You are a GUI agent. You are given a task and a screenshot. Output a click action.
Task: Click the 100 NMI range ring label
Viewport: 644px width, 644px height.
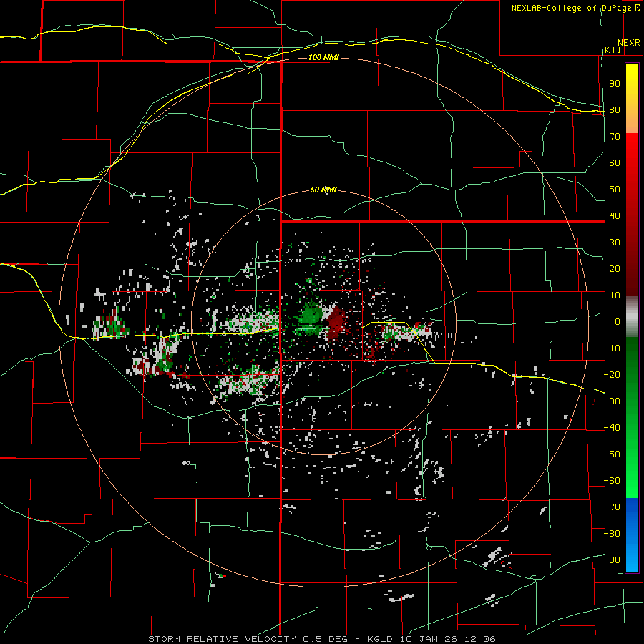(x=323, y=57)
